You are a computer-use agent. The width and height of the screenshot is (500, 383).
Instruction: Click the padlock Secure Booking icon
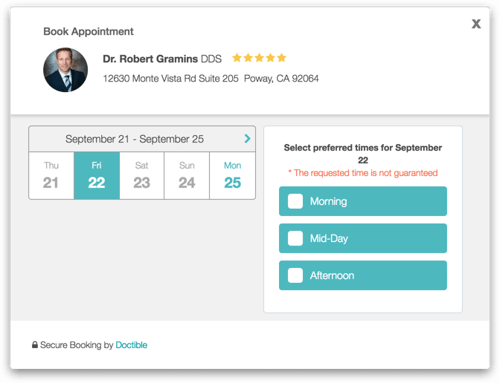[35, 345]
